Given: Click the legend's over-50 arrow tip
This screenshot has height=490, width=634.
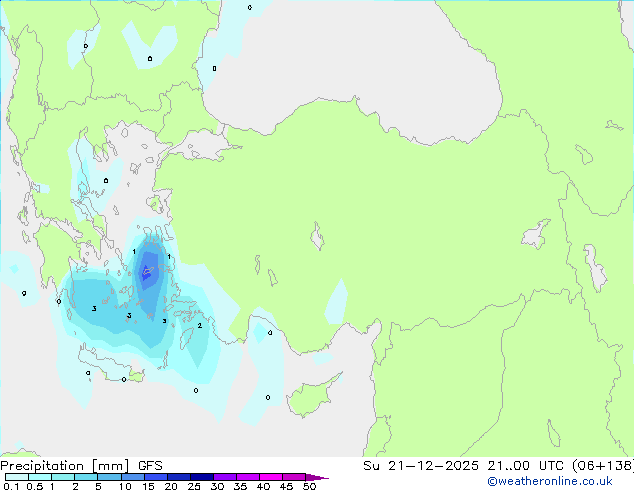Looking at the screenshot, I should 317,477.
